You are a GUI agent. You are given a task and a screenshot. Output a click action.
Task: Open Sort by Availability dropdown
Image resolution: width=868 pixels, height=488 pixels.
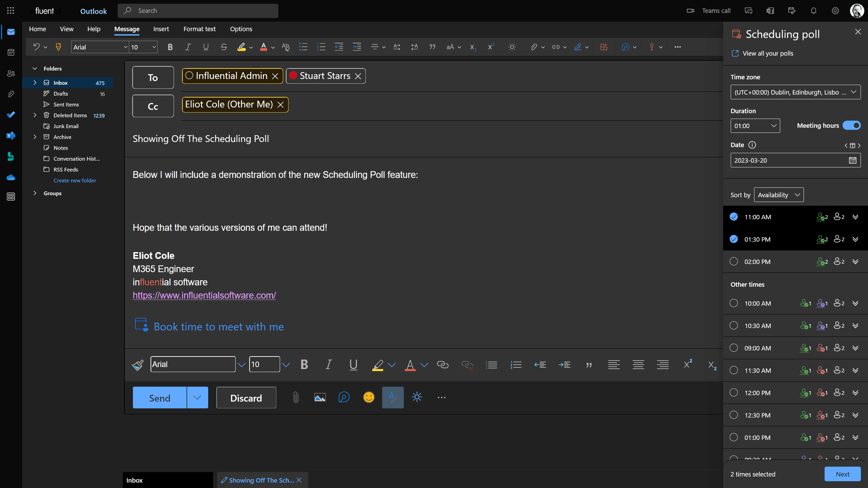[779, 195]
